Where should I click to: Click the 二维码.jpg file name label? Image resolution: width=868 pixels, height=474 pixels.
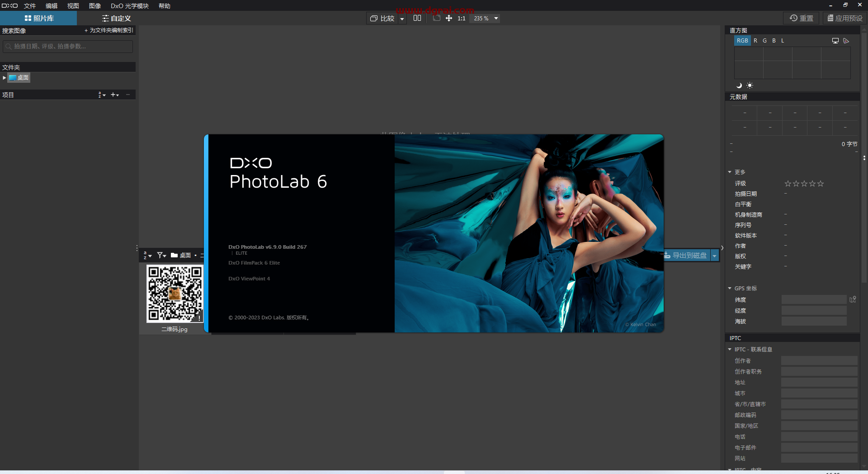click(175, 329)
